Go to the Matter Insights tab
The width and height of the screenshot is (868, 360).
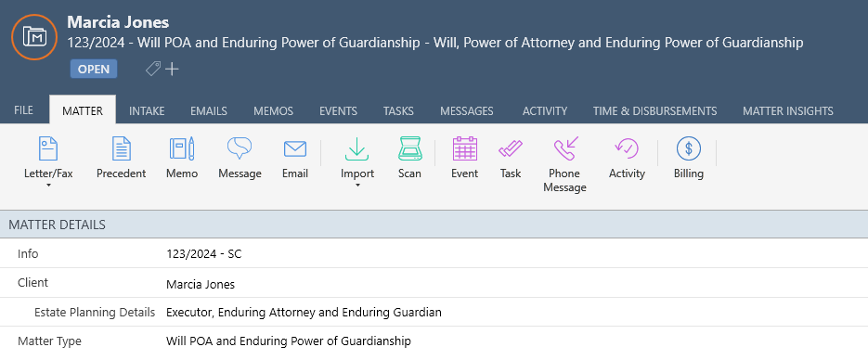pos(788,110)
